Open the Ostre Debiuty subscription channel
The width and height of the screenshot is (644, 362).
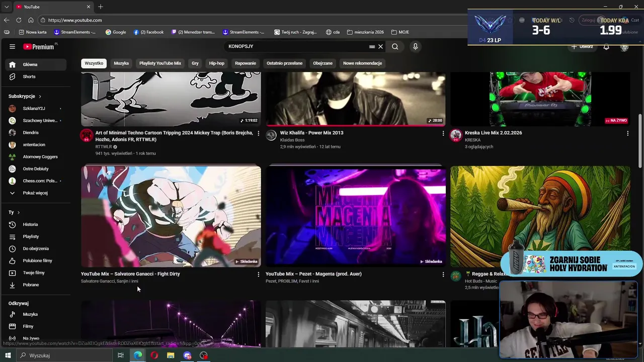[36, 168]
